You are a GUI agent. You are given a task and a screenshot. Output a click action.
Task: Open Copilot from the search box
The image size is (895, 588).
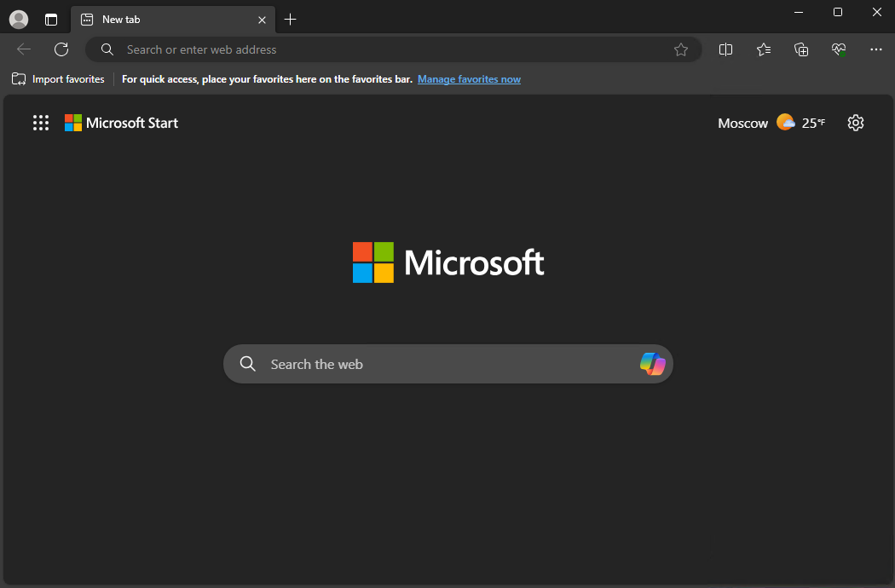tap(652, 364)
